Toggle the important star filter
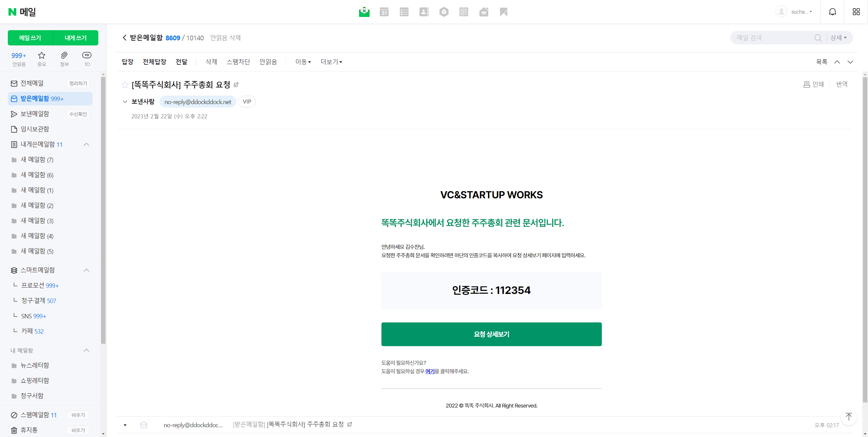Image resolution: width=868 pixels, height=437 pixels. pos(42,56)
